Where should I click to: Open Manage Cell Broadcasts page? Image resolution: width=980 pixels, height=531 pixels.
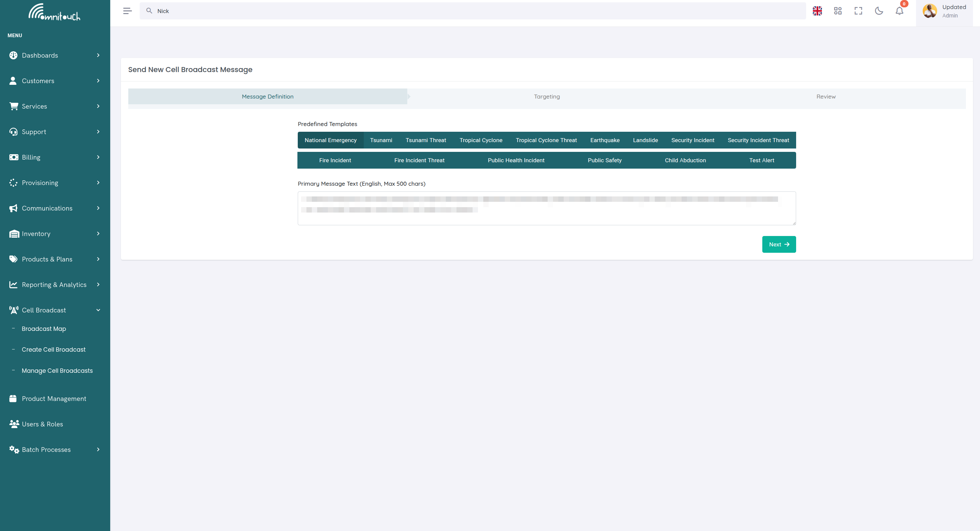point(57,370)
